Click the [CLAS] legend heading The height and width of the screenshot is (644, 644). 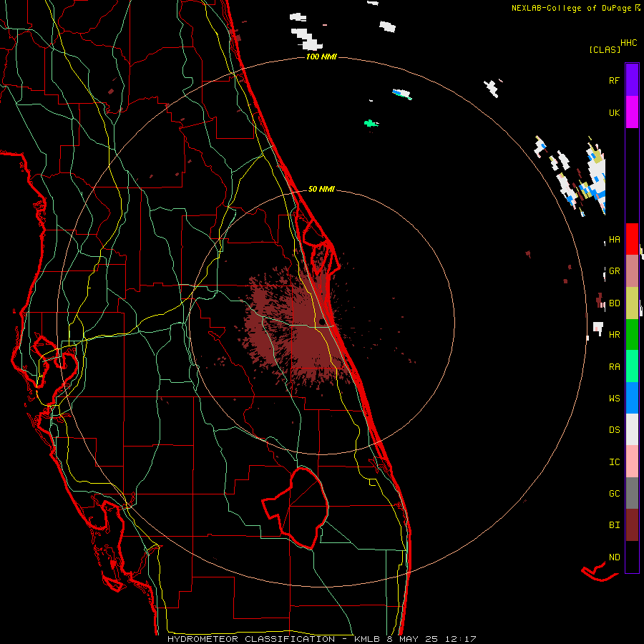point(605,49)
